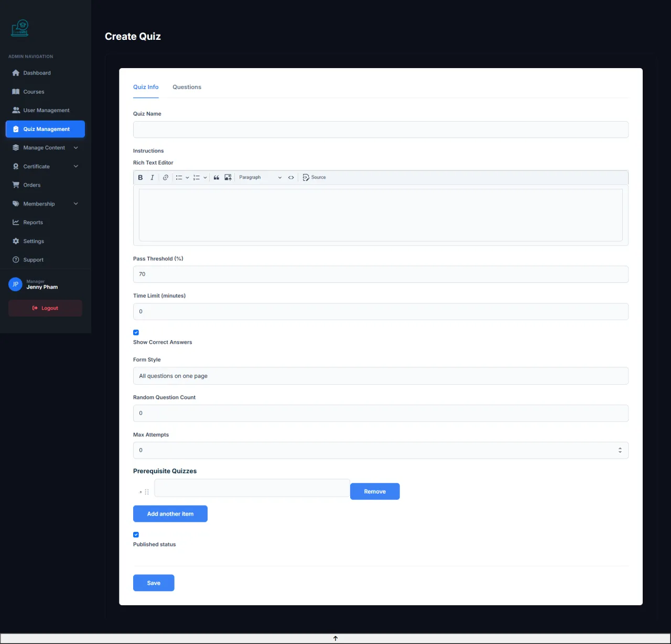The height and width of the screenshot is (644, 671).
Task: Expand the Certificate submenu chevron
Action: pos(76,166)
